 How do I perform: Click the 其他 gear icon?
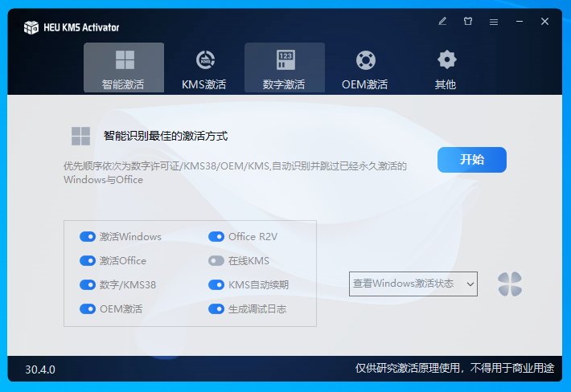click(x=446, y=59)
